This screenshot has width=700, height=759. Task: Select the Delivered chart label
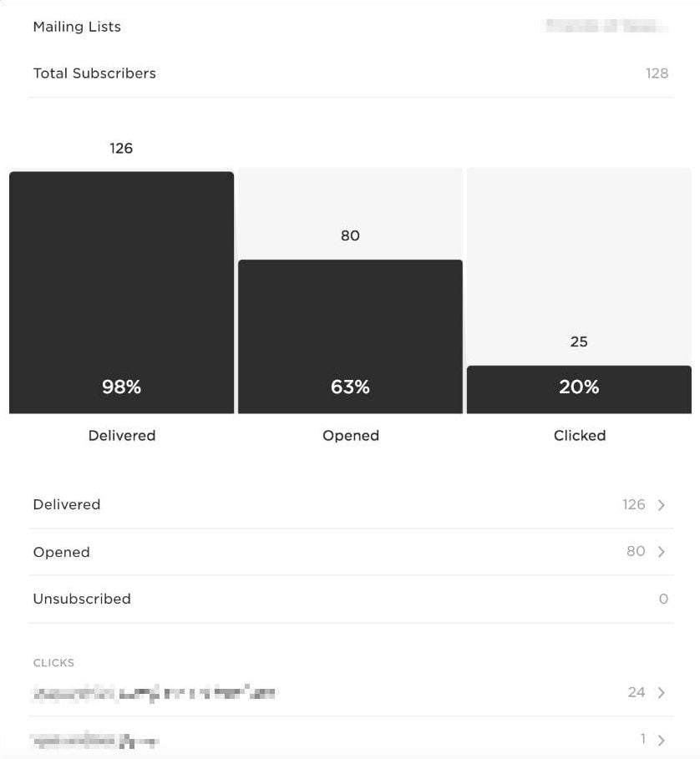pos(121,435)
